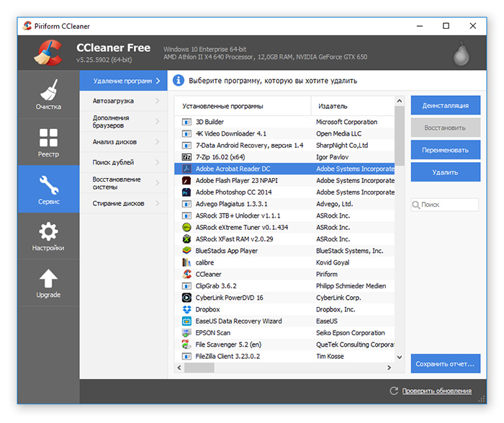Select the FileZilla Client 3.23.0.2 row
This screenshot has height=423, width=504.
click(284, 356)
